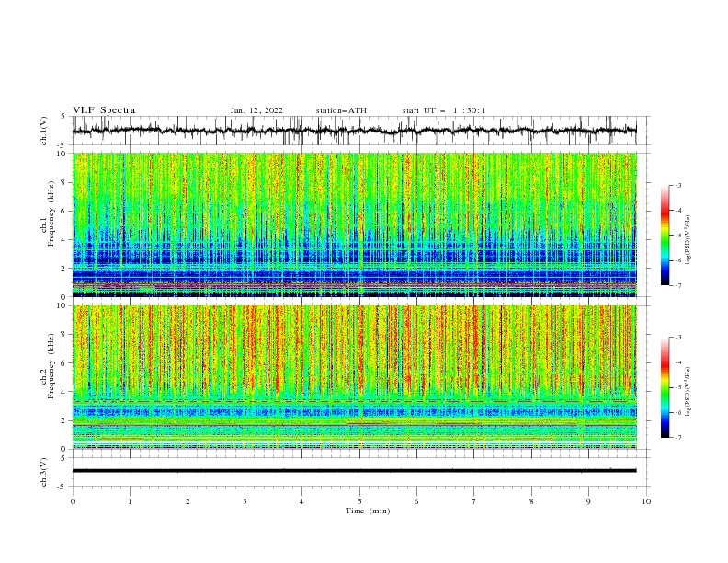Viewport: 728px width, 563px height.
Task: Click time axis tick label "2"
Action: click(188, 501)
